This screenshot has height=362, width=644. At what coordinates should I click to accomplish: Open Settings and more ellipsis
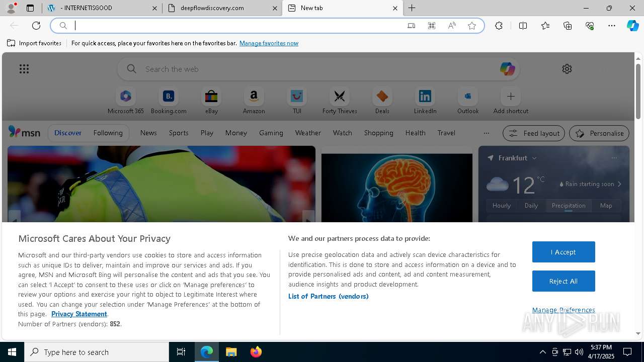(612, 26)
